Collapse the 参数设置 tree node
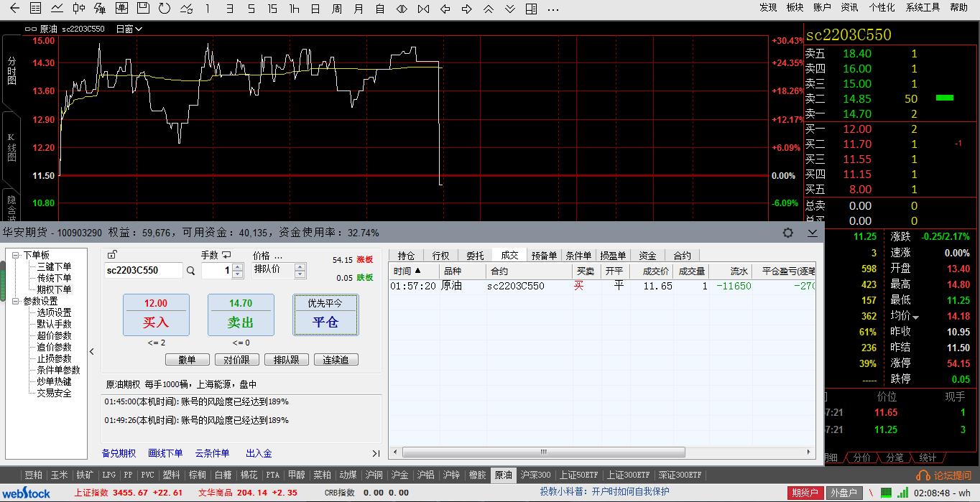The image size is (980, 502). pyautogui.click(x=16, y=301)
